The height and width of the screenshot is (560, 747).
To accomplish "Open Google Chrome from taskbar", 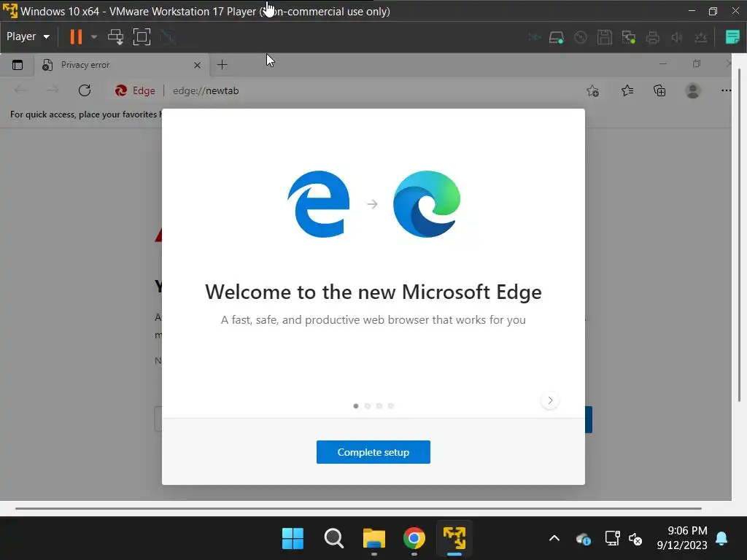I will coord(414,539).
